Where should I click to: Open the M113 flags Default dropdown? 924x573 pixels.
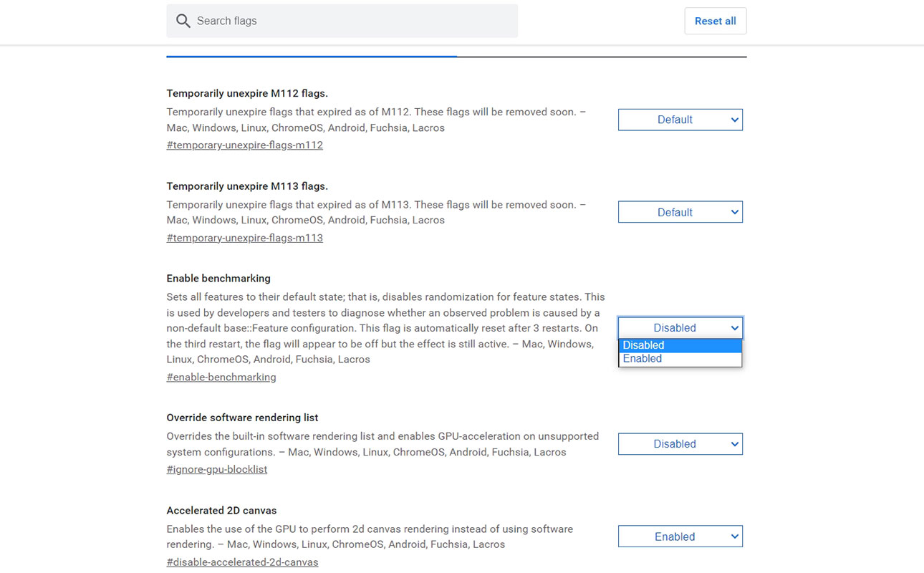click(x=680, y=212)
